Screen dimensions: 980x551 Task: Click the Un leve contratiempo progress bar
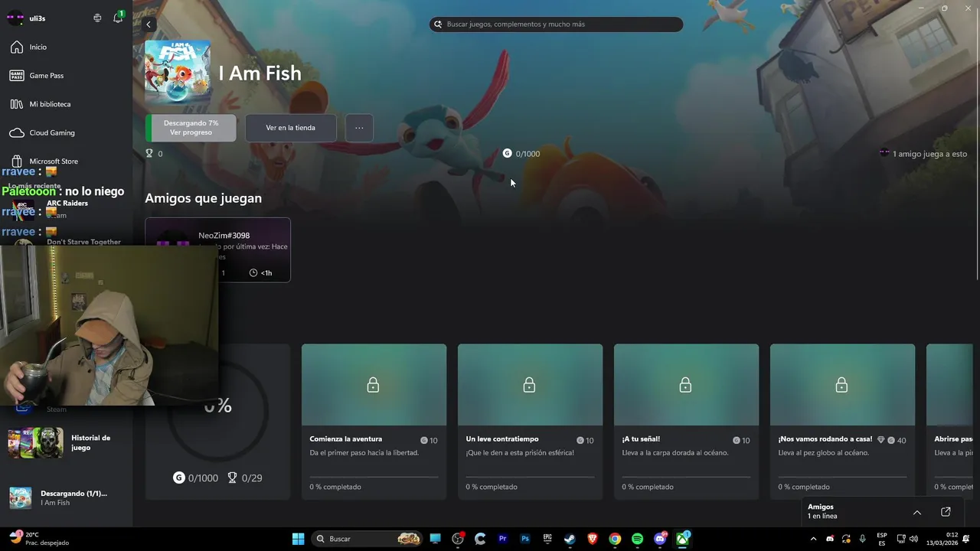(x=530, y=477)
